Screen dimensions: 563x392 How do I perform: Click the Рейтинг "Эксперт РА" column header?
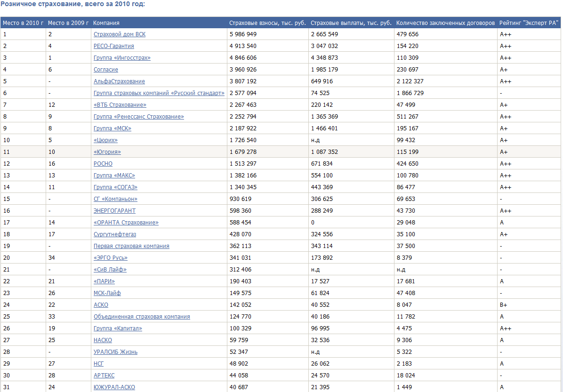pyautogui.click(x=529, y=23)
